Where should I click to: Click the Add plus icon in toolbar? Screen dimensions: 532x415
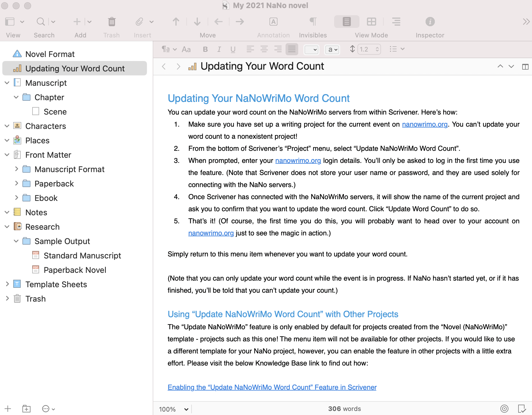click(x=77, y=22)
